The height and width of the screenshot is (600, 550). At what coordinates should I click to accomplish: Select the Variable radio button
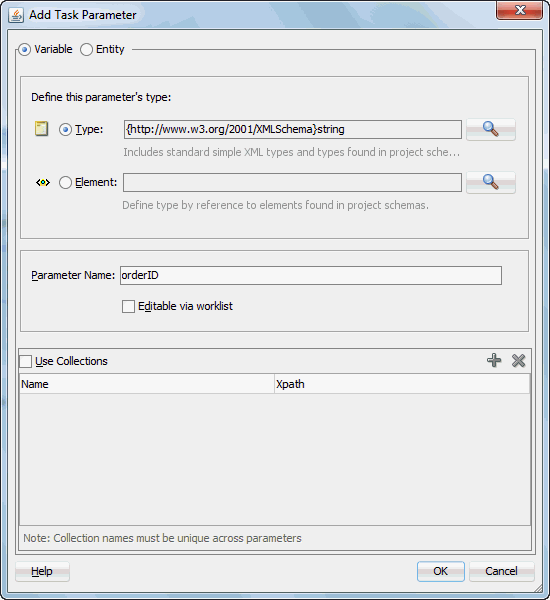tap(24, 50)
